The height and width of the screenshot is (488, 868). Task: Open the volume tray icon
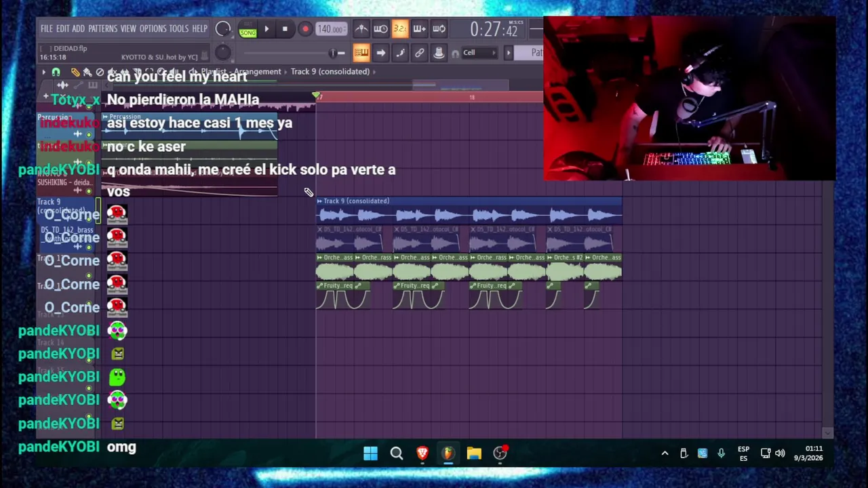click(780, 453)
